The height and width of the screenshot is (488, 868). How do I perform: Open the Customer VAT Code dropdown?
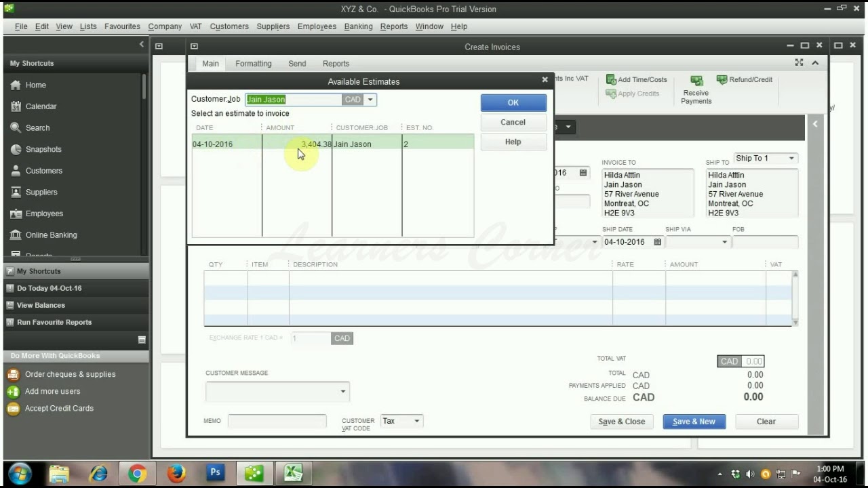(x=417, y=421)
